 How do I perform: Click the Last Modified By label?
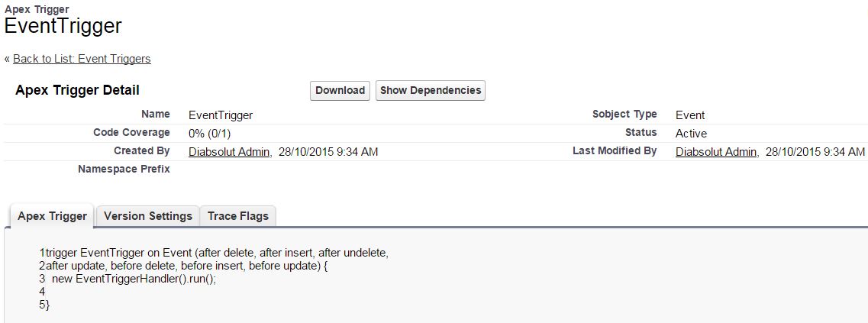click(615, 150)
